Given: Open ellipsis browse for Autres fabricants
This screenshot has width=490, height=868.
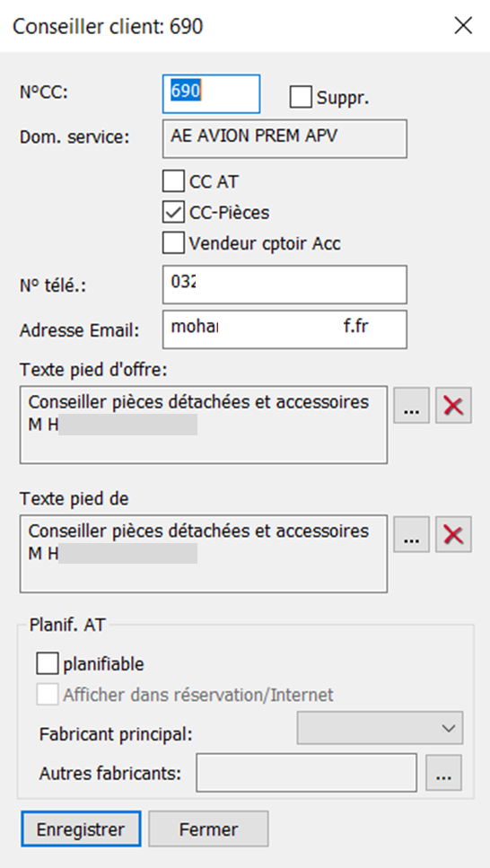Looking at the screenshot, I should click(x=443, y=772).
